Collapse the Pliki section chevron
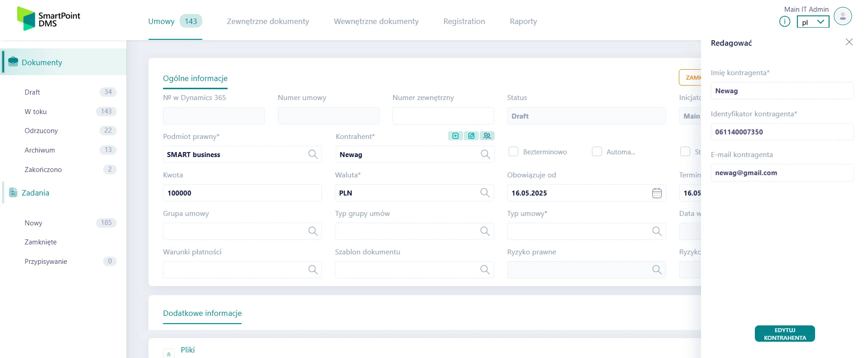868x358 pixels. pos(168,354)
